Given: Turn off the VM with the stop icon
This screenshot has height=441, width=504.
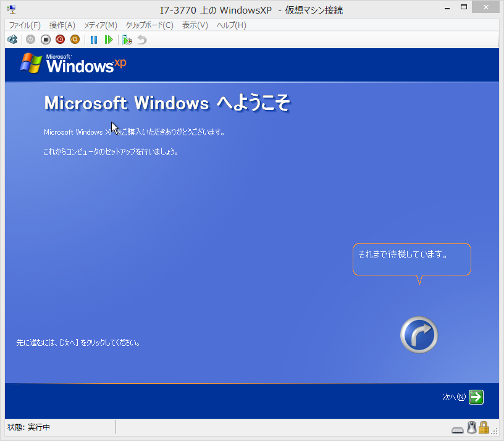Looking at the screenshot, I should pos(46,40).
